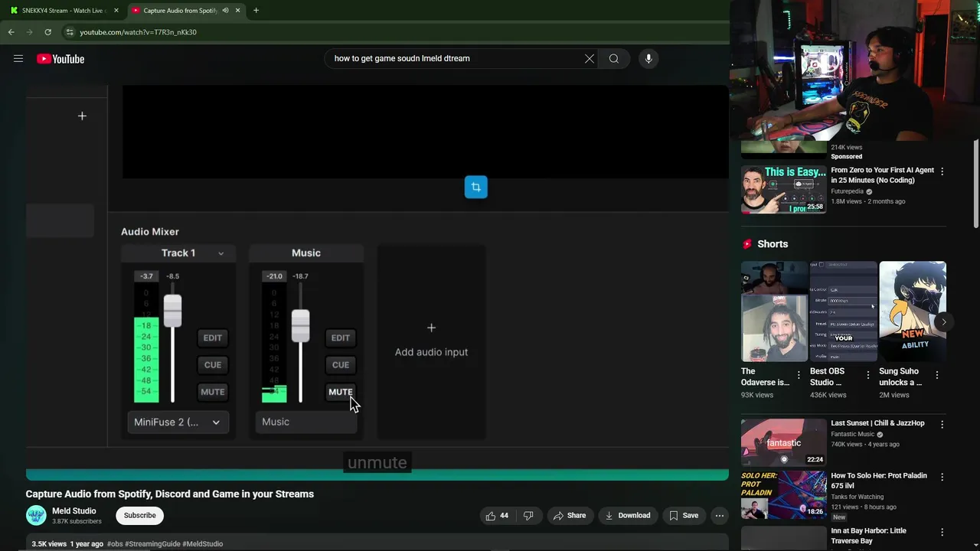Expand the Track 1 header chevron

tap(220, 253)
